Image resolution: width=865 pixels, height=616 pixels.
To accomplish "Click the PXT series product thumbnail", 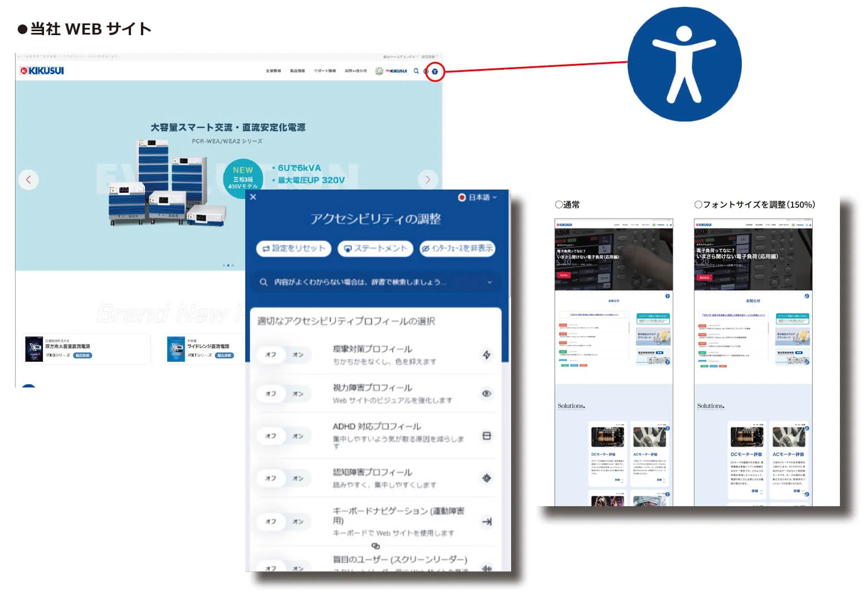I will [176, 350].
